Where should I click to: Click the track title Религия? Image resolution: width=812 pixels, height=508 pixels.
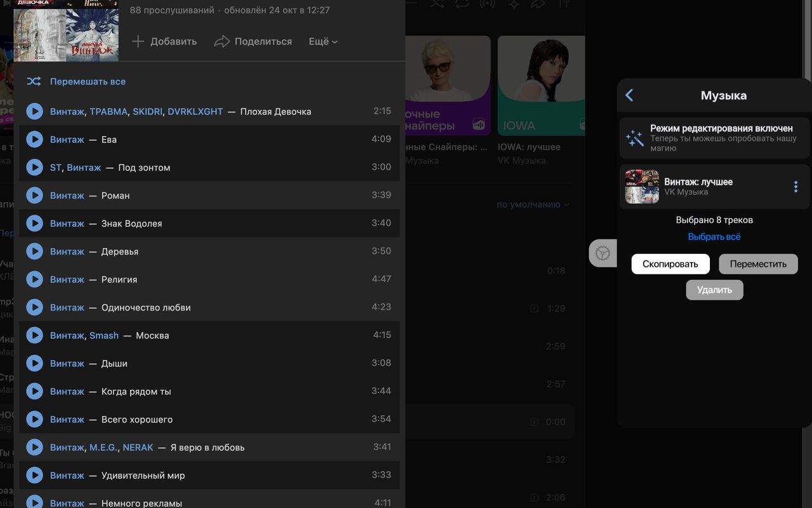point(119,279)
